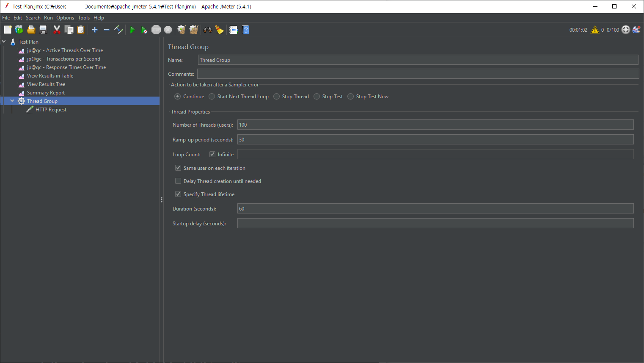Screen dimensions: 644x363
Task: Shut down test with grey X icon
Action: coord(168,30)
